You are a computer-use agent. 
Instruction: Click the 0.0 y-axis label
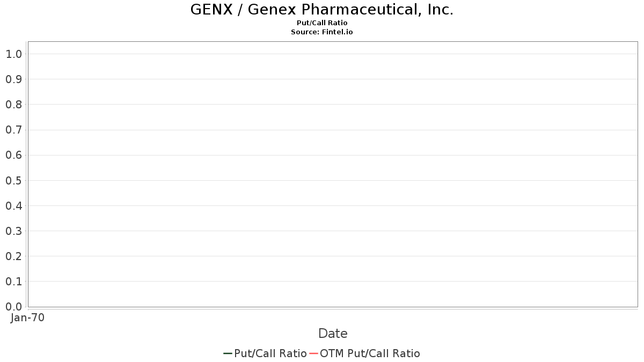[x=13, y=307]
